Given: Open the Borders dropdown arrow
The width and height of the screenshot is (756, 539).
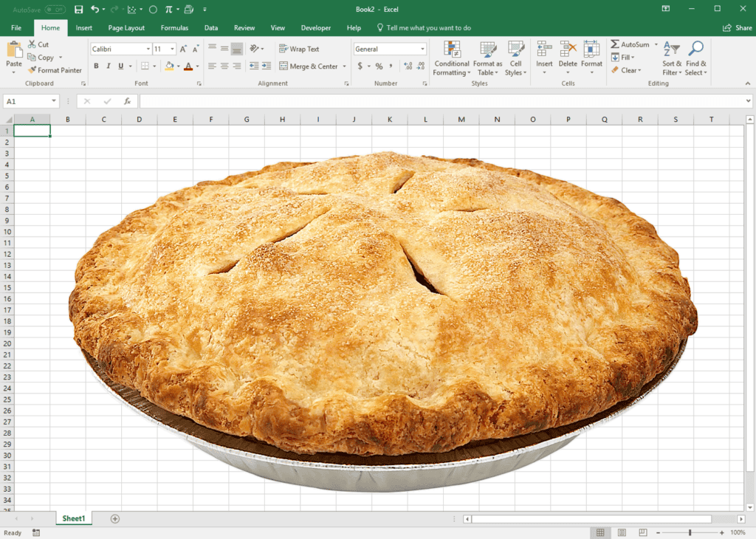Looking at the screenshot, I should 154,66.
